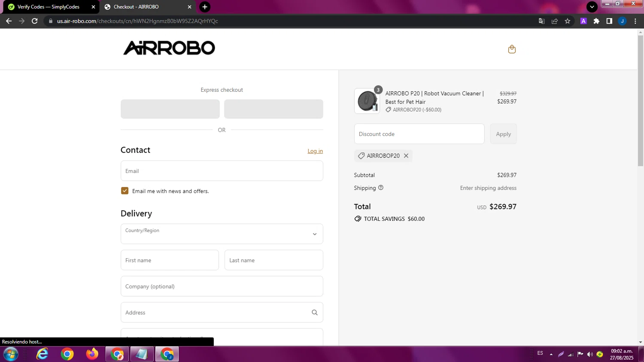Image resolution: width=644 pixels, height=362 pixels.
Task: Close the Verify Codes SimplyCodes tab
Action: pos(93,7)
